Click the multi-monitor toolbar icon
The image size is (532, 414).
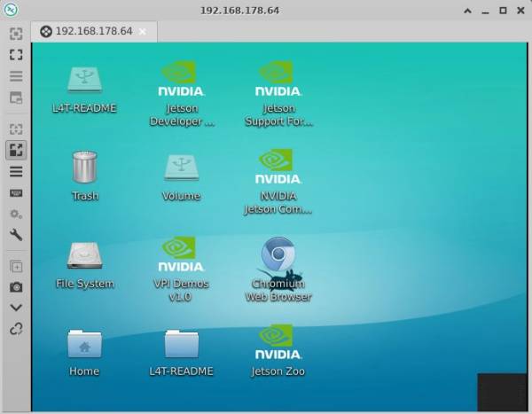16,98
